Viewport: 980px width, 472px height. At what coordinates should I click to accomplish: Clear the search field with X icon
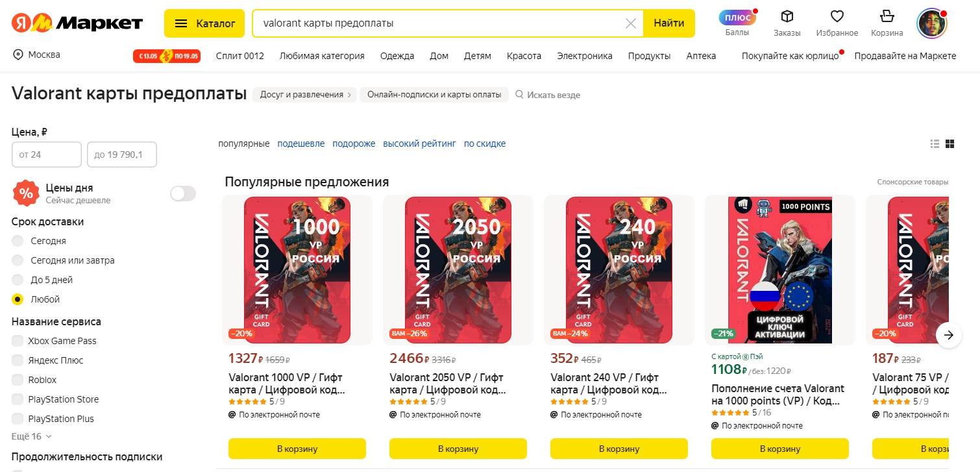(630, 23)
